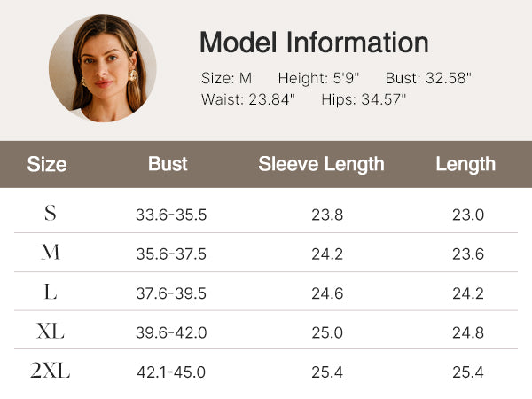The width and height of the screenshot is (532, 399).
Task: Click the Sleeve Length column header
Action: [x=321, y=164]
